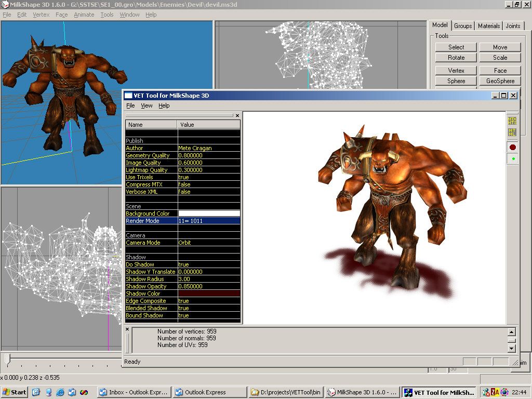Close the log output pane
The image size is (532, 399).
click(x=127, y=329)
